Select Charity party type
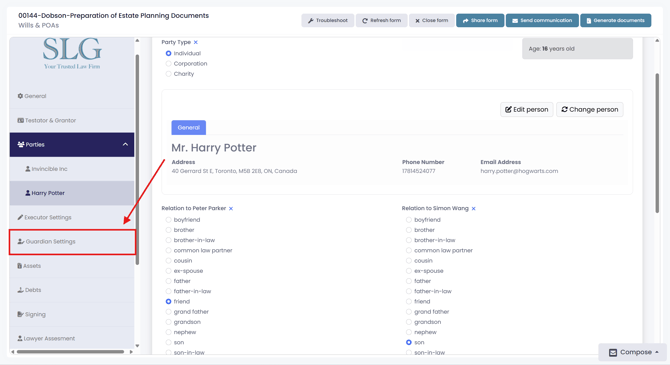 (168, 74)
